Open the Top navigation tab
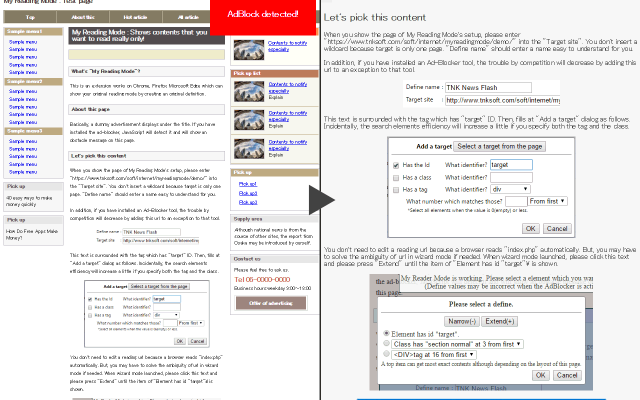 (x=30, y=17)
